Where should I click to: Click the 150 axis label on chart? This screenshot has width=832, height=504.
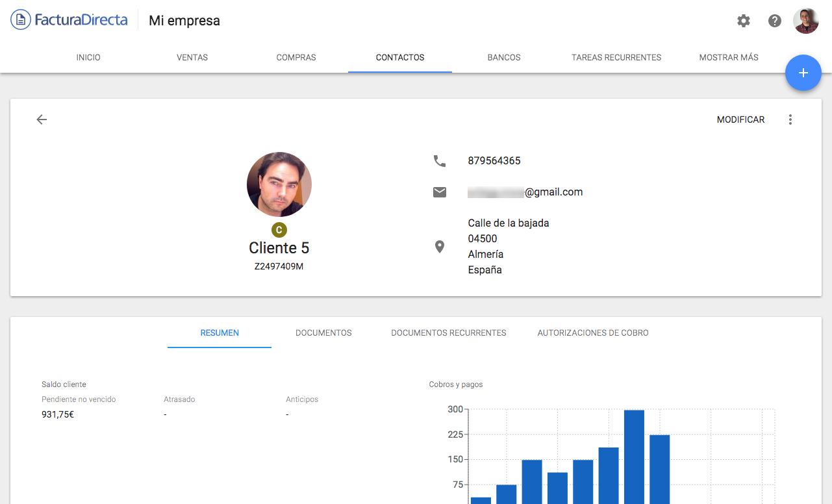tap(455, 459)
